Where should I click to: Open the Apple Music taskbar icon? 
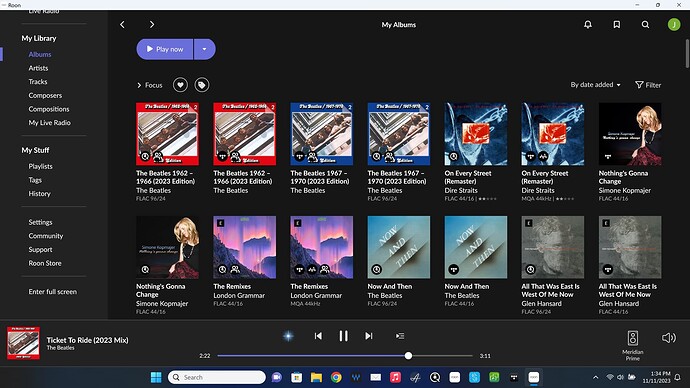(395, 377)
